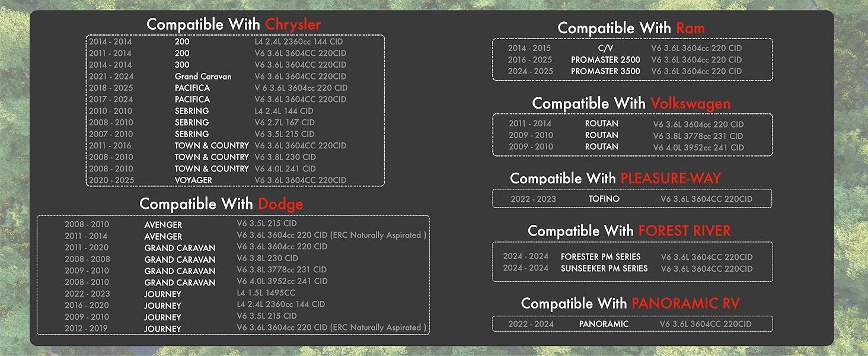Select JOURNEY 'V6 3.5L 215 CID' engine
868x356 pixels.
click(267, 316)
